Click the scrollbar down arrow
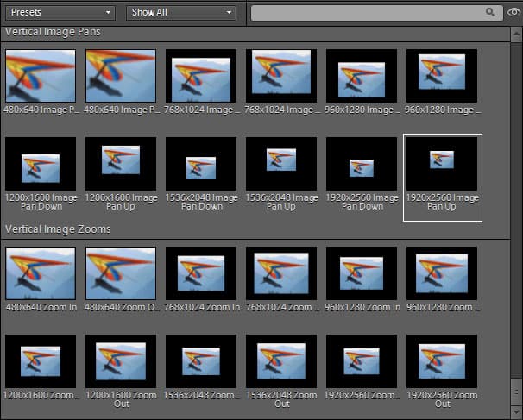The image size is (523, 420). (x=516, y=412)
